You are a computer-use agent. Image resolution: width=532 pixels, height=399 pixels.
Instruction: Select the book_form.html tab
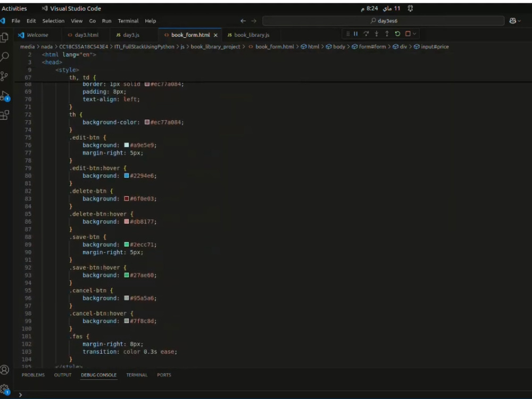click(190, 35)
